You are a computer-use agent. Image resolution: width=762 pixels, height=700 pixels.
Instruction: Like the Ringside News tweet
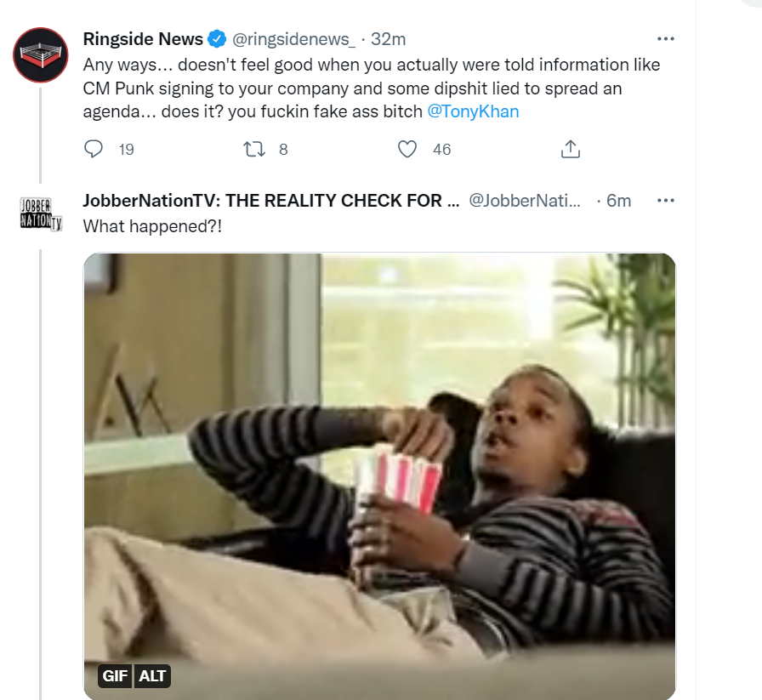tap(407, 149)
